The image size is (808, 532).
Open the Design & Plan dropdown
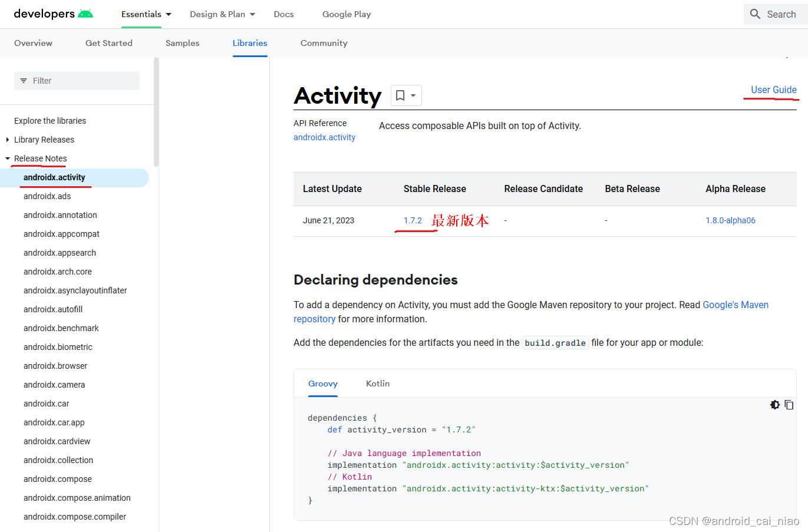[x=222, y=14]
